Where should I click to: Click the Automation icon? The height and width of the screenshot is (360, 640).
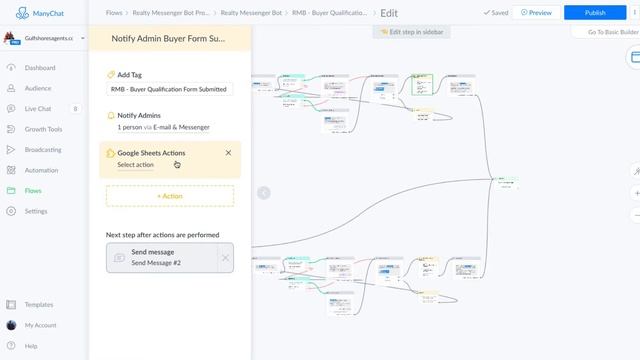pyautogui.click(x=11, y=170)
